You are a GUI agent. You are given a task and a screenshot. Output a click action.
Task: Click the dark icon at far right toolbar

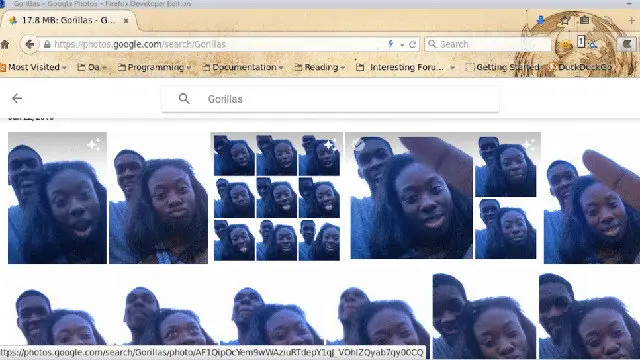pos(627,44)
